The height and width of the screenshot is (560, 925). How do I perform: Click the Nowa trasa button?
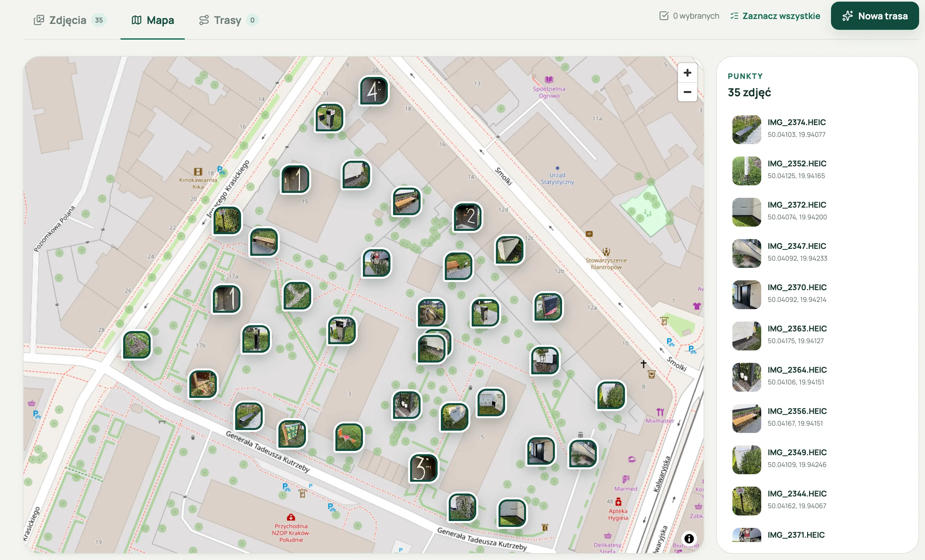click(x=875, y=16)
